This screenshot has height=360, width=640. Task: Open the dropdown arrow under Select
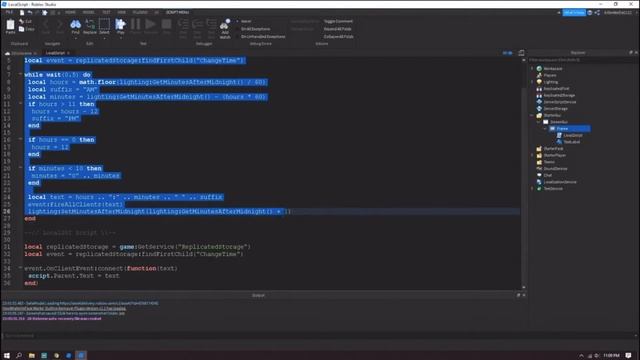[x=104, y=38]
